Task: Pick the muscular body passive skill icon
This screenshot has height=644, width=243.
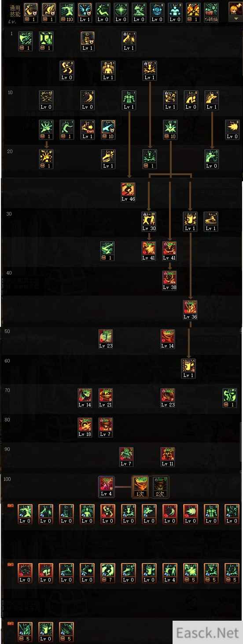Action: coord(129,100)
